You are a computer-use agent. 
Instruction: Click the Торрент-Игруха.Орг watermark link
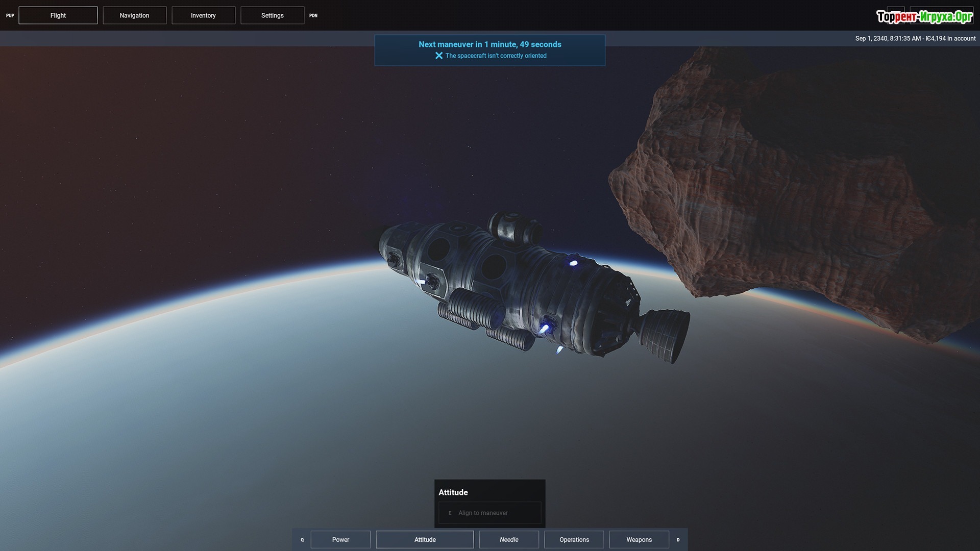point(924,17)
